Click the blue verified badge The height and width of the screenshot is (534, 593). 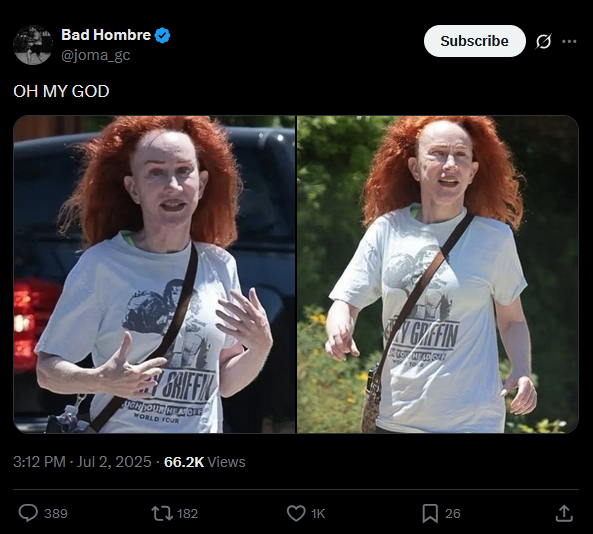(x=163, y=35)
